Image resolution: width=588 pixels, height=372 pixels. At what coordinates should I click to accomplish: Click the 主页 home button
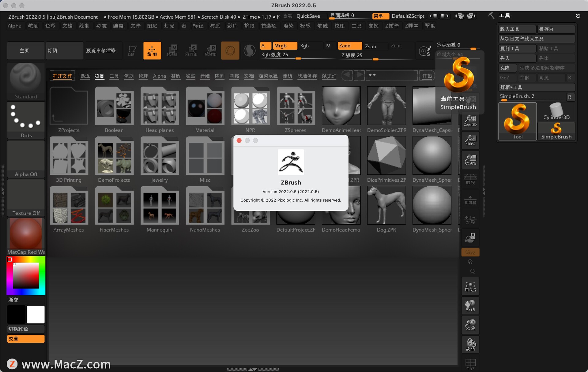tap(26, 50)
